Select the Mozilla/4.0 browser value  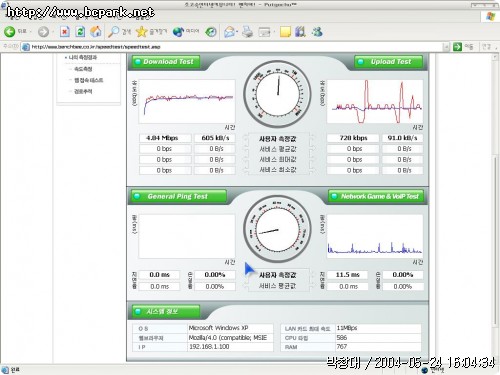pos(228,338)
